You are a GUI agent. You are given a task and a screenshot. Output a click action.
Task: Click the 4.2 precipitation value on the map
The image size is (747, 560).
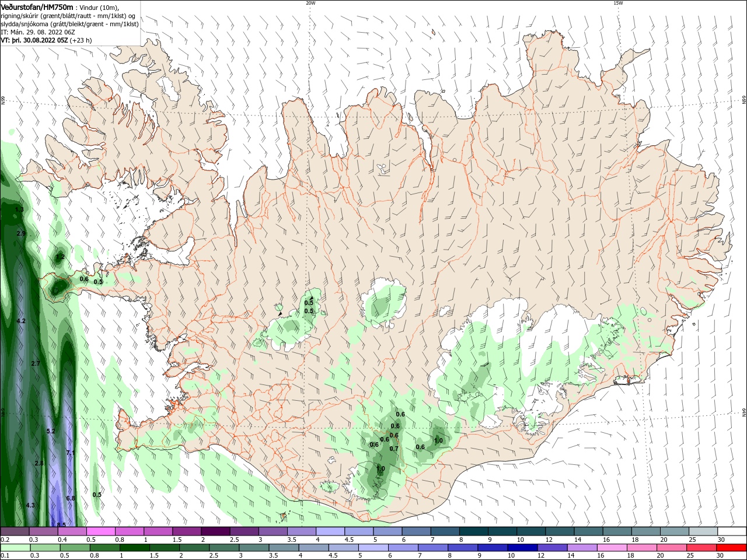click(21, 321)
